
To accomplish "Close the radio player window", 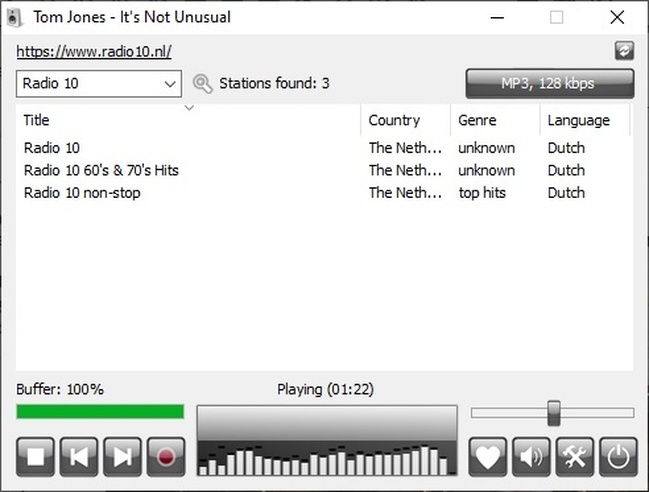I will (617, 17).
